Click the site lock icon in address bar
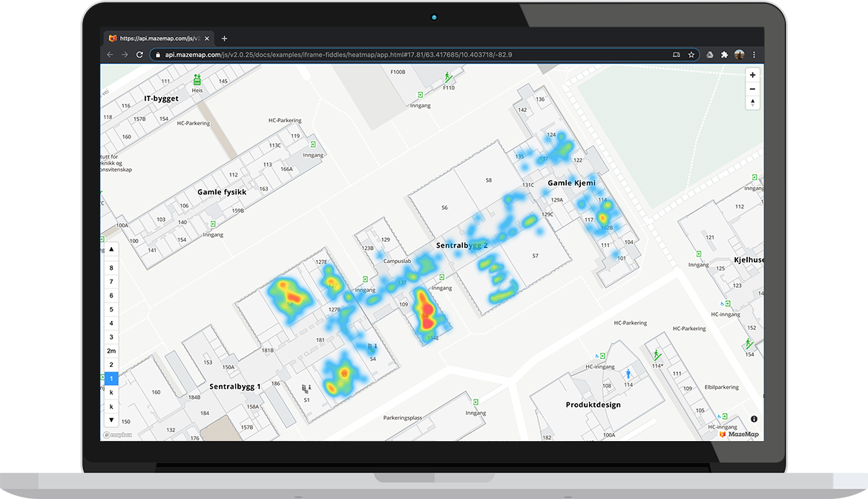The width and height of the screenshot is (868, 499). coord(158,55)
